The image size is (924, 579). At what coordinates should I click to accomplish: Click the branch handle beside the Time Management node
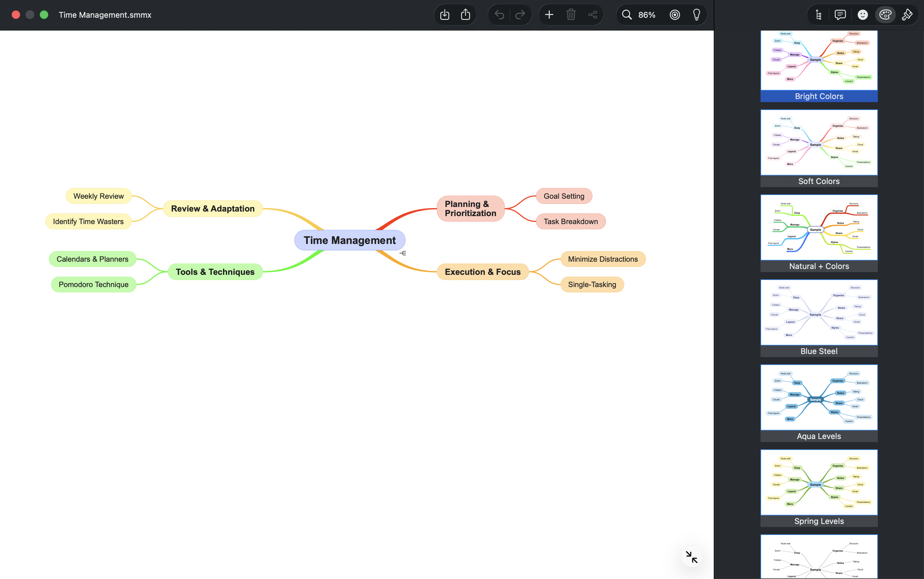(403, 253)
